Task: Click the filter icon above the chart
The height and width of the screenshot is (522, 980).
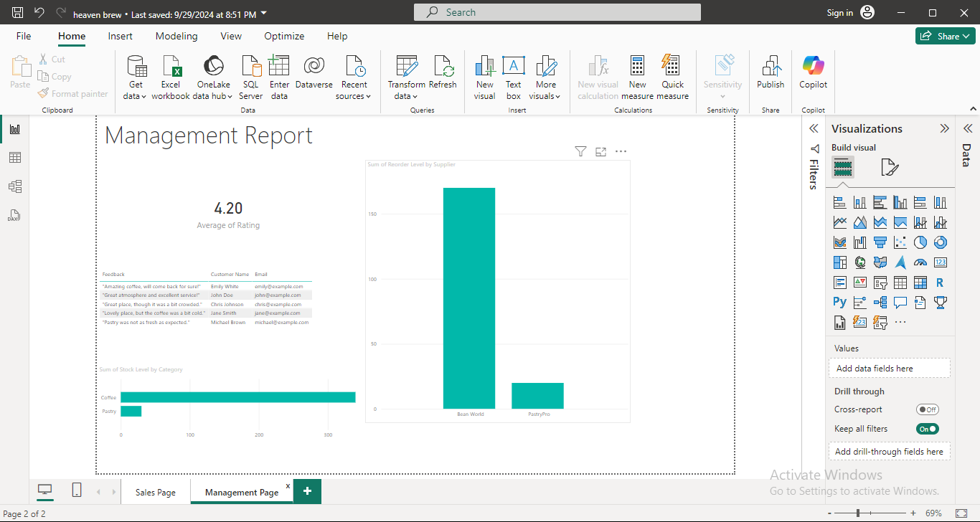Action: tap(580, 151)
